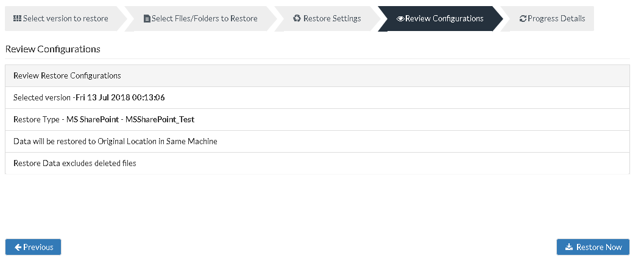644x264 pixels.
Task: Click the refresh icon beside Progress Details
Action: click(x=523, y=18)
